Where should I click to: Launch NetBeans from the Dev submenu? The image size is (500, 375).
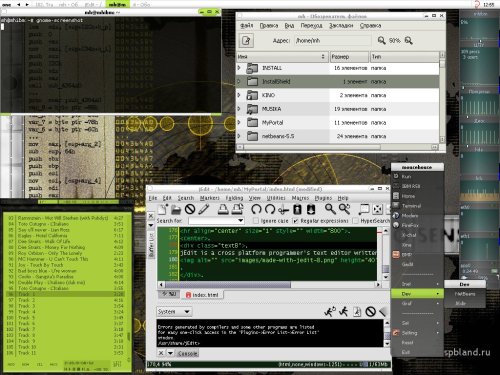click(465, 294)
